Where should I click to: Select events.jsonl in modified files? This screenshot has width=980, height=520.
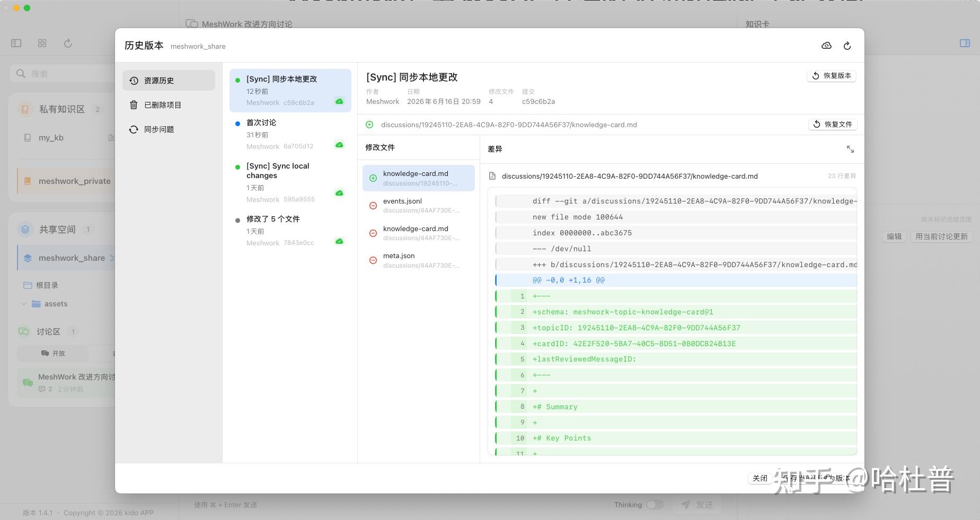click(419, 205)
